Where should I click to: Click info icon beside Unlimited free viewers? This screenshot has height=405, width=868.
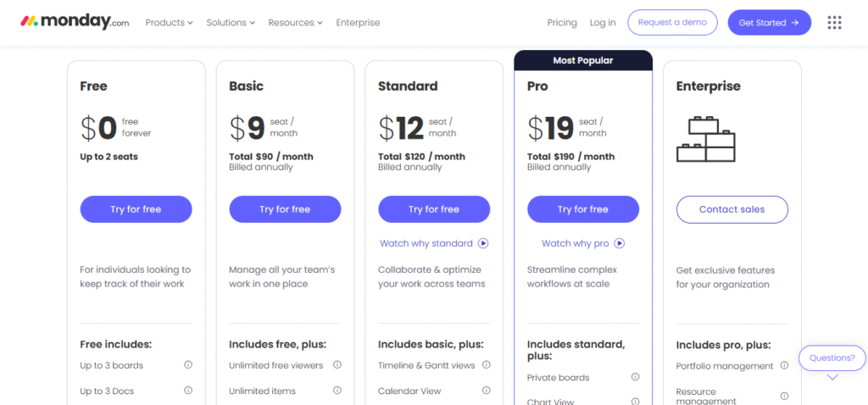337,365
